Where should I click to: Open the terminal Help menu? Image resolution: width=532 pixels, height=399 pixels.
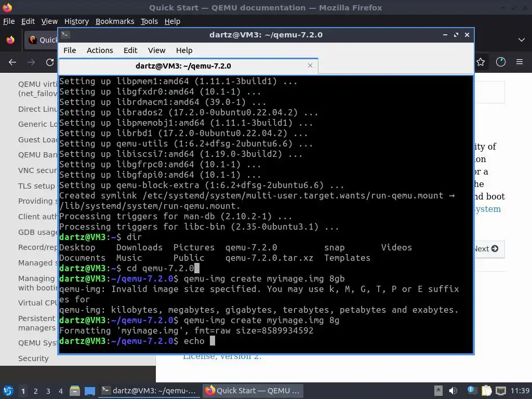(x=184, y=50)
